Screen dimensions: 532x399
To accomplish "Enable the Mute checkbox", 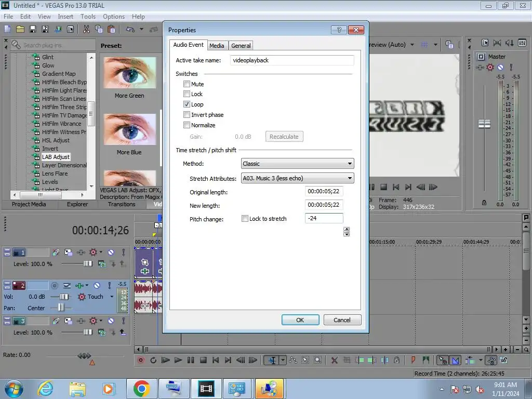I will (187, 84).
